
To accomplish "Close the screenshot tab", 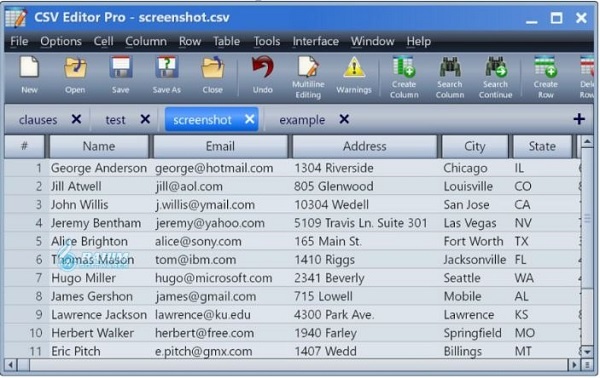I will click(249, 119).
